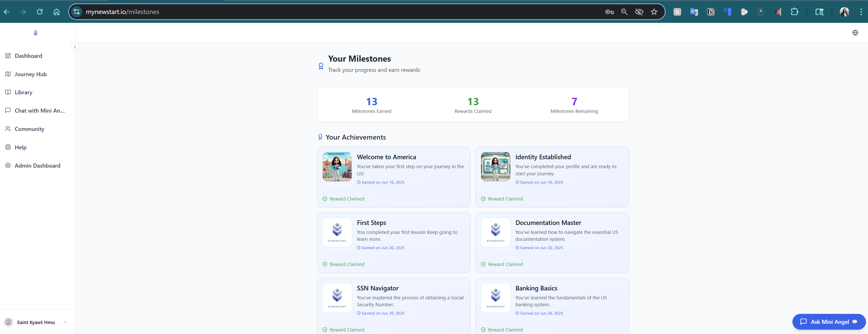The height and width of the screenshot is (334, 868).
Task: Open Admin Dashboard from sidebar
Action: (37, 166)
